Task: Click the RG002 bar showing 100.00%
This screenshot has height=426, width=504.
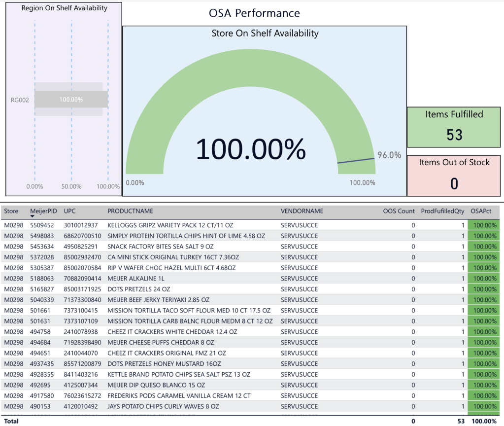Action: [71, 99]
